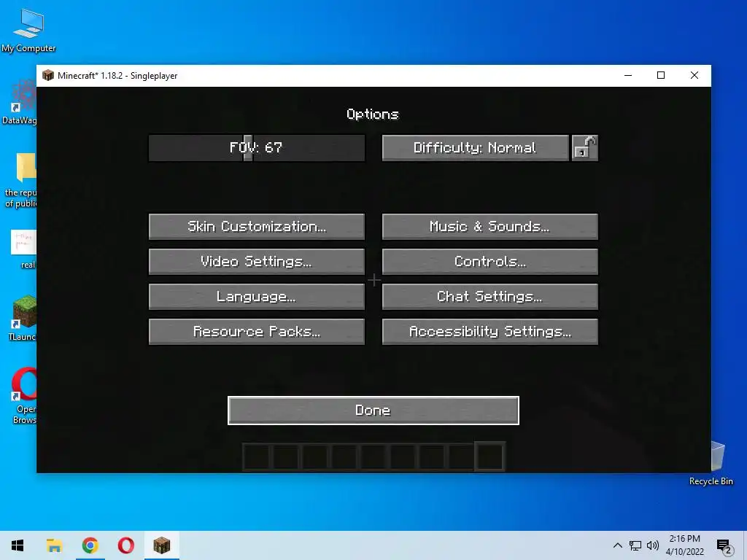Open Accessibility Settings menu
This screenshot has width=747, height=560.
[489, 332]
